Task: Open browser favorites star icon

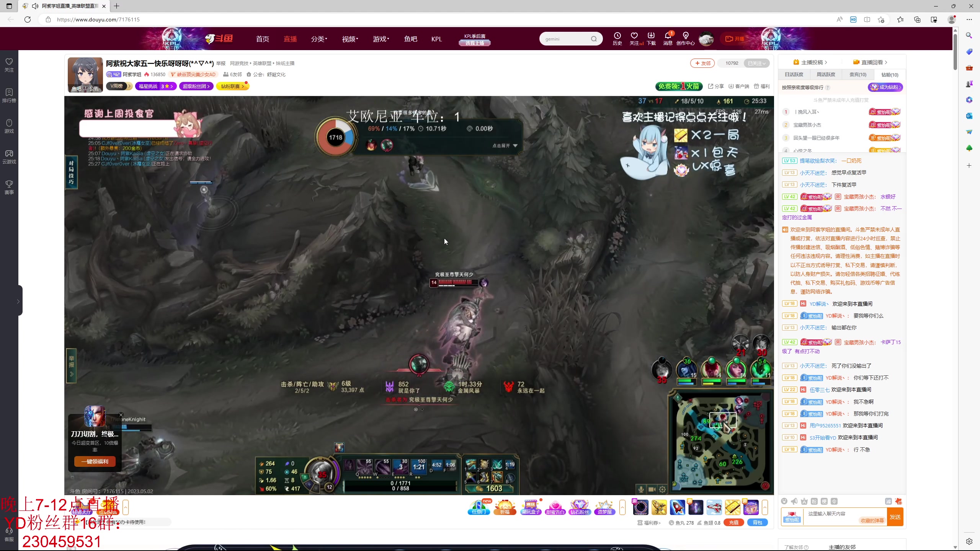Action: point(900,20)
